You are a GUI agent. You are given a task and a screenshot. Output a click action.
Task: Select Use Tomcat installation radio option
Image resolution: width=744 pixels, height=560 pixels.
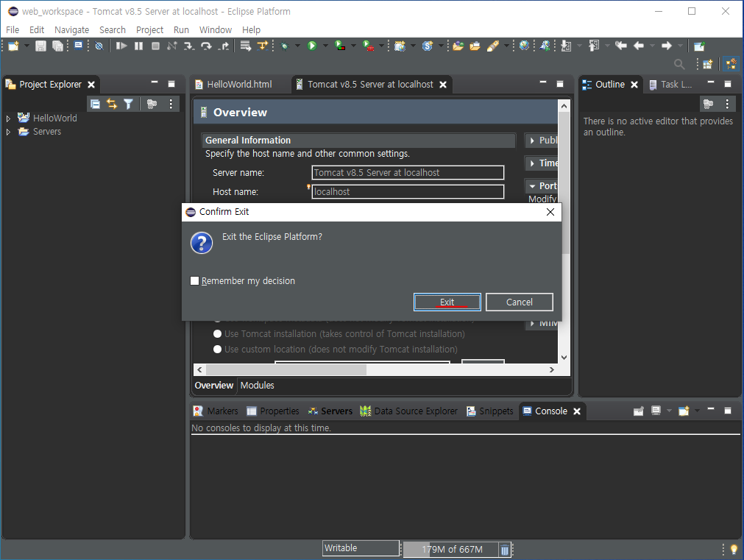[x=217, y=334]
